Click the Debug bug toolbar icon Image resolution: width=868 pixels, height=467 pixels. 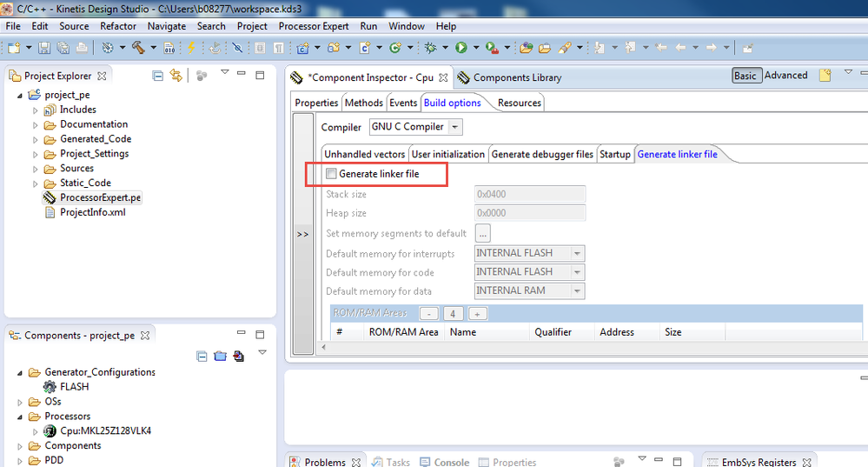430,48
